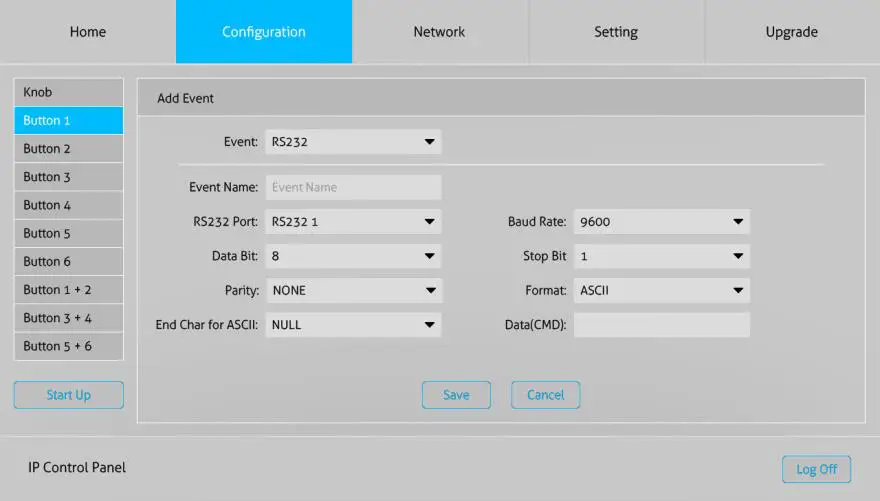The image size is (880, 501).
Task: Select Button 4 sidebar entry
Action: pos(68,205)
